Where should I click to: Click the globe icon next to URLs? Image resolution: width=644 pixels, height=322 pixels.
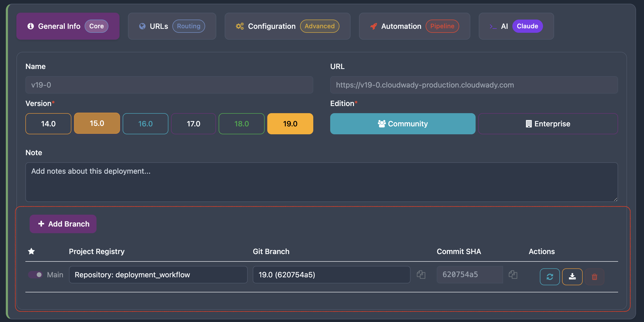(x=142, y=26)
